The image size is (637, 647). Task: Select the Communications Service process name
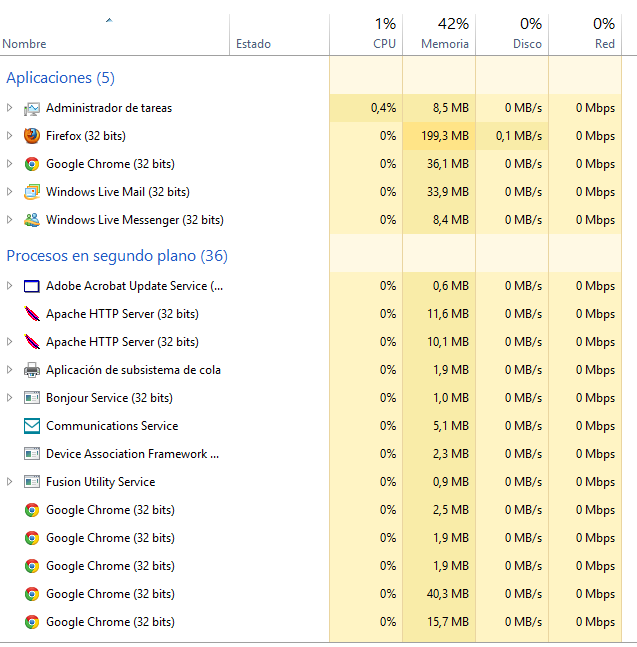pos(112,426)
